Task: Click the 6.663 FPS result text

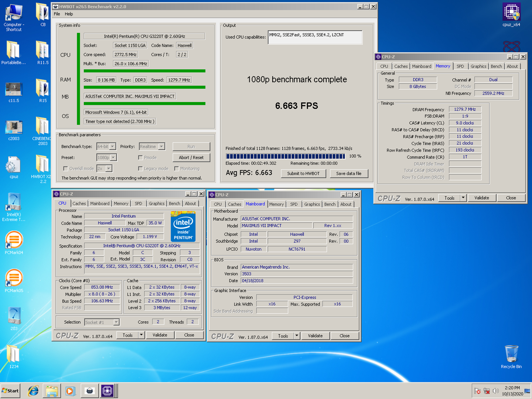Action: (x=297, y=106)
